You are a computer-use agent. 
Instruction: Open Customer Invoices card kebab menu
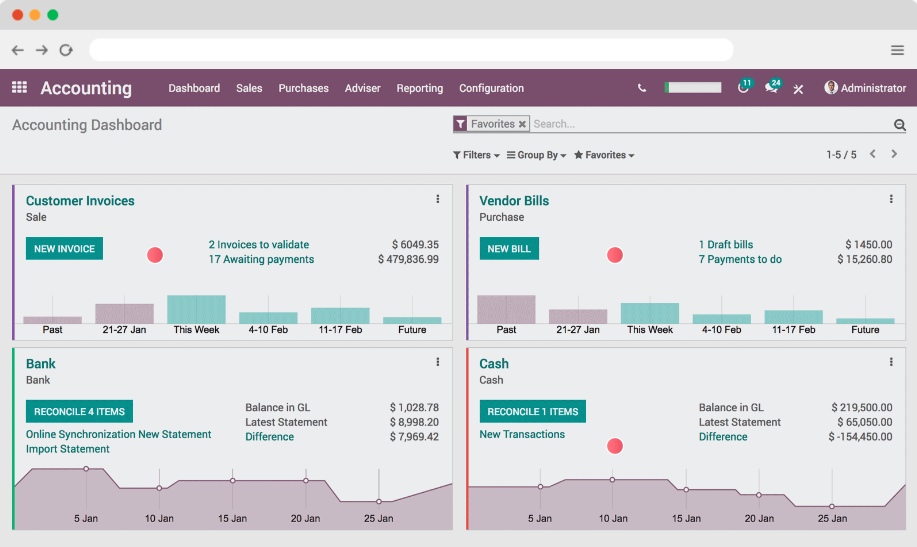click(x=438, y=200)
